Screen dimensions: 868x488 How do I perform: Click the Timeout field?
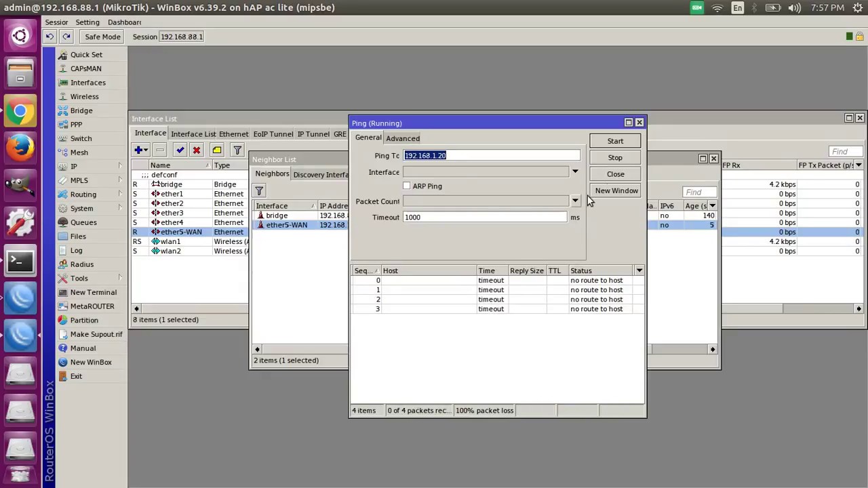(x=485, y=217)
